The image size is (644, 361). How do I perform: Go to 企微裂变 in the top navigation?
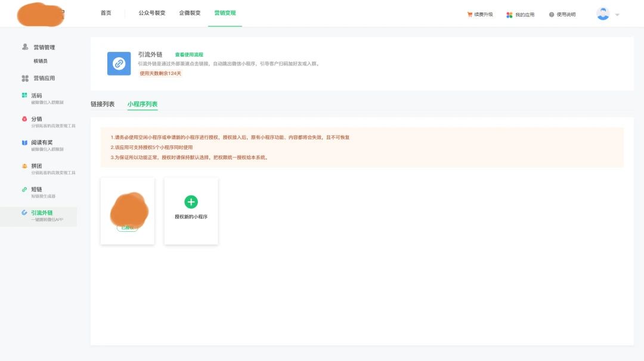click(190, 13)
